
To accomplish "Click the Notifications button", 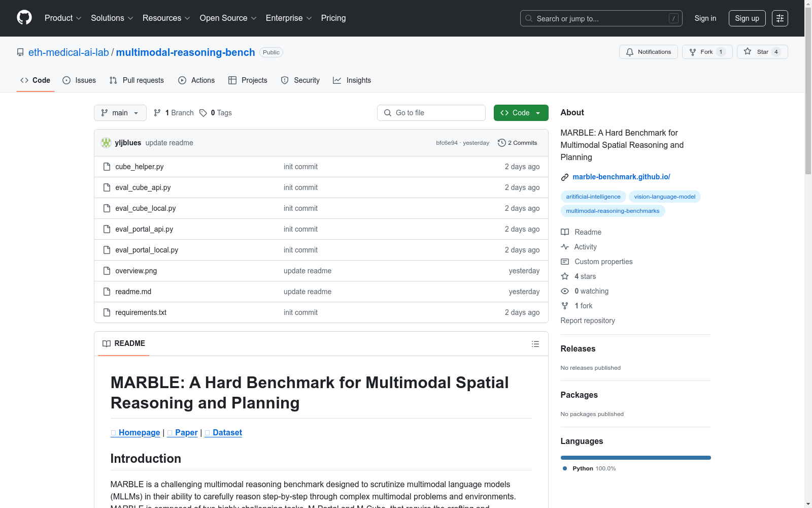I will click(649, 52).
